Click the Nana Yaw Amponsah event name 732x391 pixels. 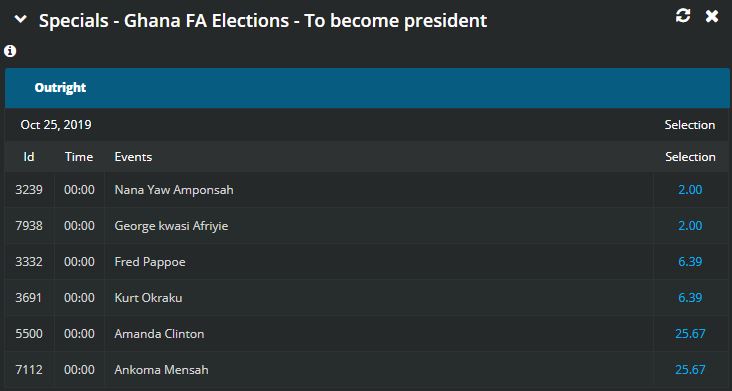(174, 190)
